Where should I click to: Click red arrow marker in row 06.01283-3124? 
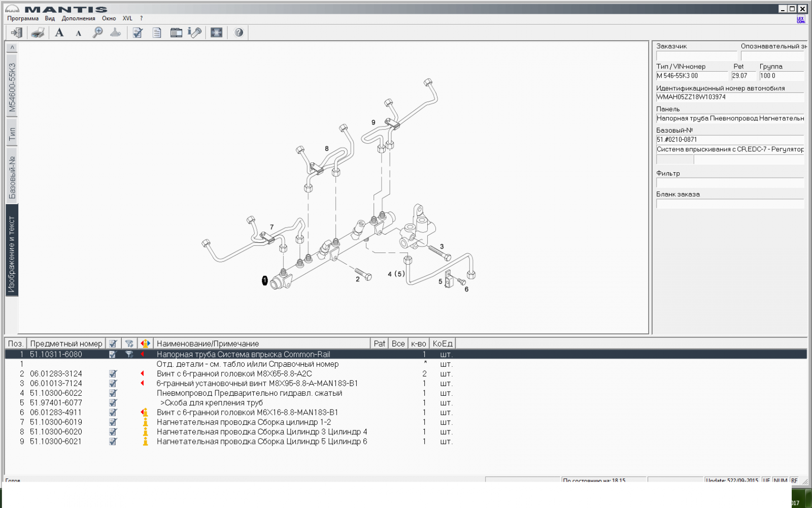[x=143, y=374]
